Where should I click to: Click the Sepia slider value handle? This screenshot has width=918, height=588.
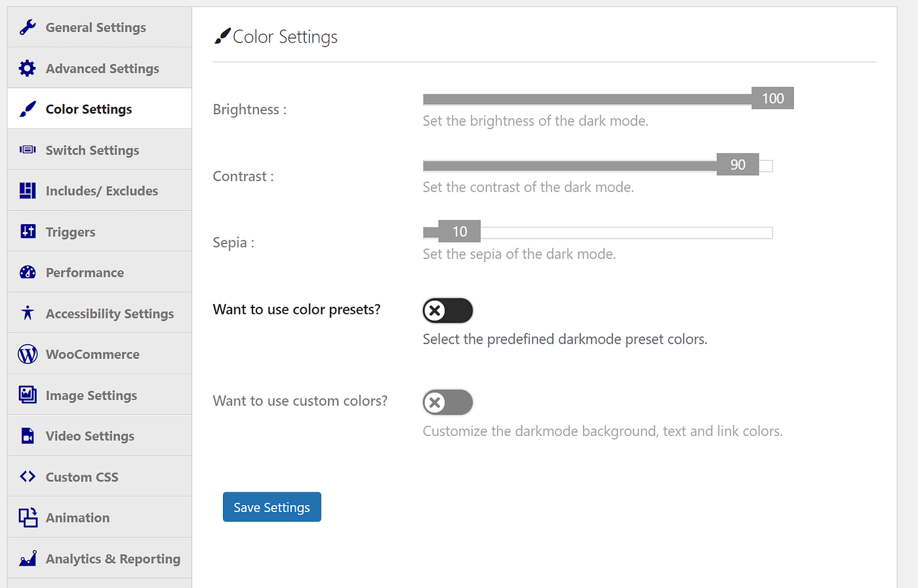click(x=461, y=231)
